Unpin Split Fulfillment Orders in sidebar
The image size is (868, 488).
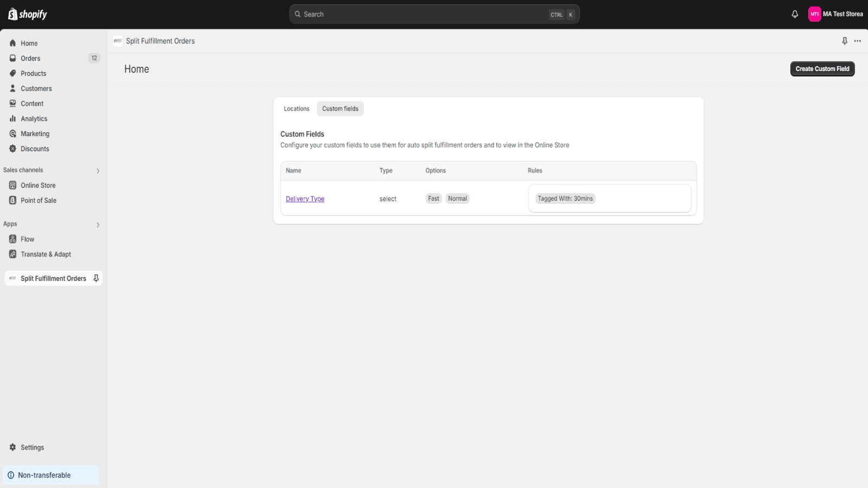tap(96, 278)
